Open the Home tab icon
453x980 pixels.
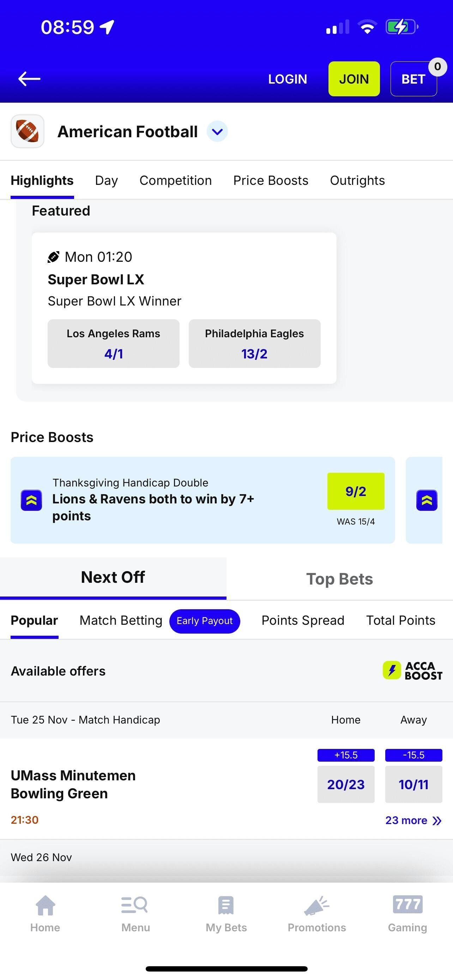pyautogui.click(x=45, y=905)
